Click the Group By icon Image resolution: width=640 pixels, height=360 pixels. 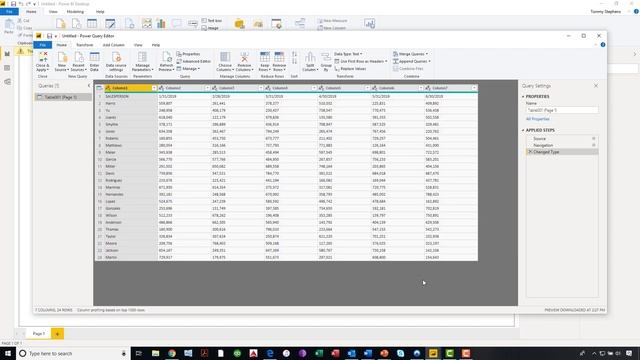point(326,61)
